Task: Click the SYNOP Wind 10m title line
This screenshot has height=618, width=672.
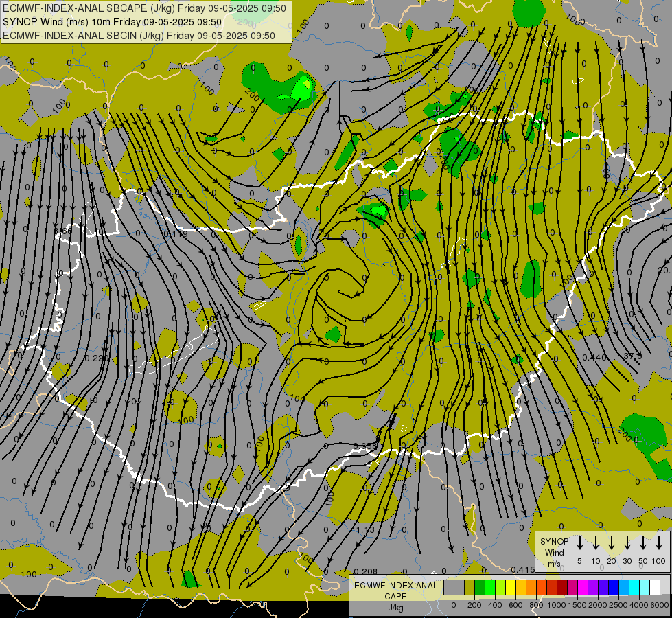Action: (113, 22)
